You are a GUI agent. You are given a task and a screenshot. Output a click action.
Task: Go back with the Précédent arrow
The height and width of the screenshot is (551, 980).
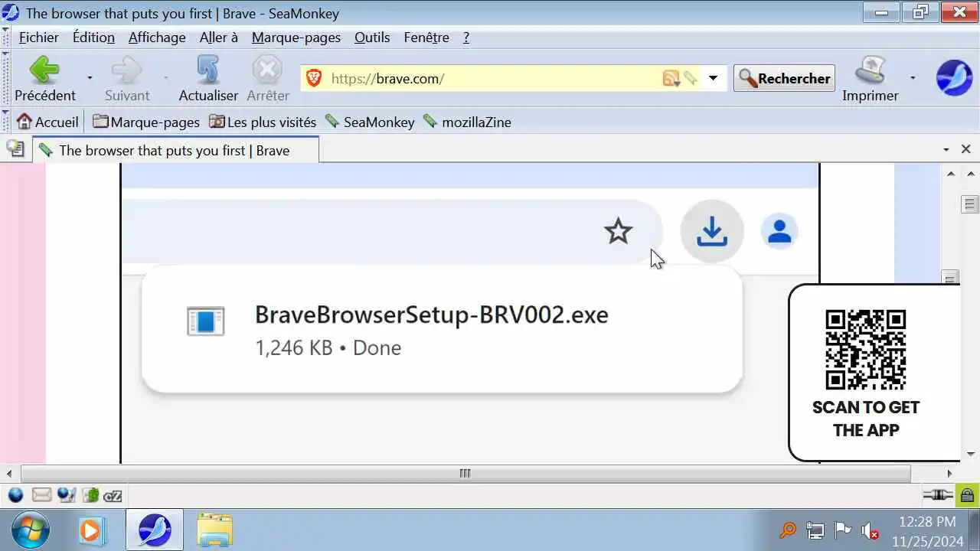[44, 78]
